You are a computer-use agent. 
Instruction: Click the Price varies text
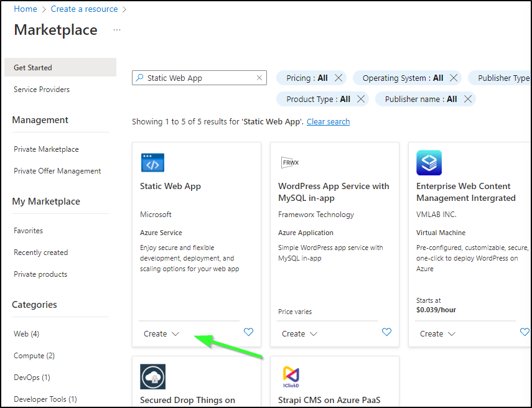[x=295, y=312]
